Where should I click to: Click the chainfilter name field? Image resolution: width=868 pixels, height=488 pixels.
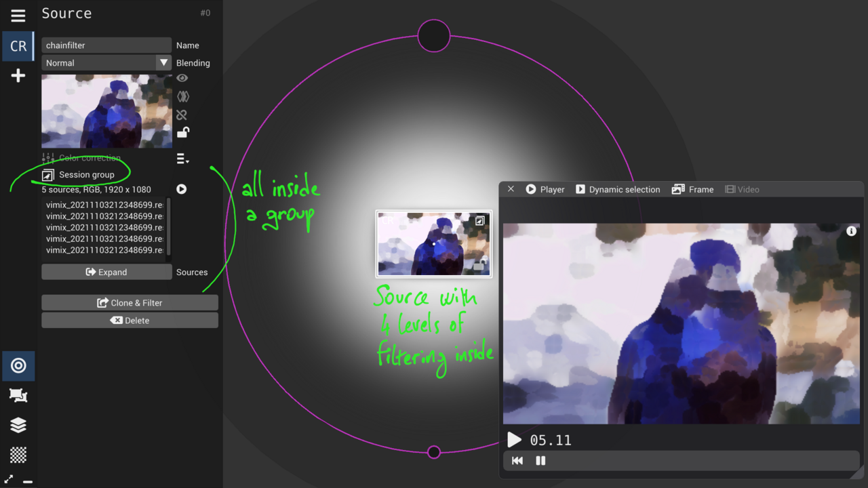pyautogui.click(x=106, y=45)
